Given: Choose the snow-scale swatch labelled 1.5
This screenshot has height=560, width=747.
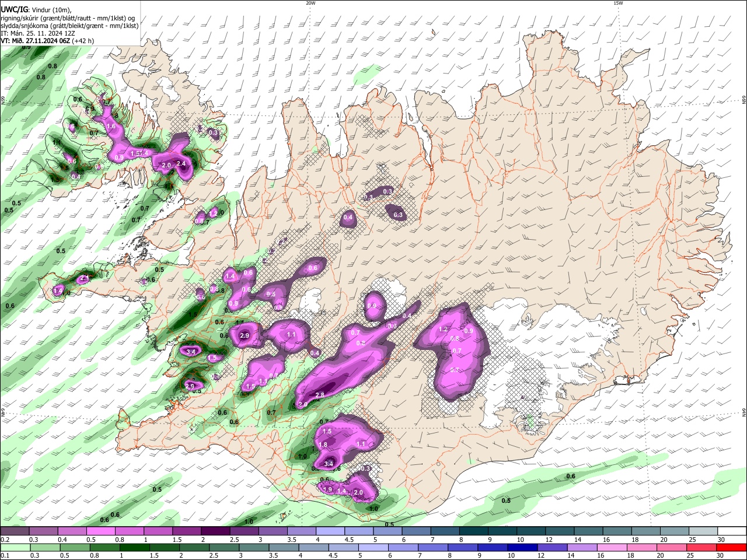Looking at the screenshot, I should point(187,531).
